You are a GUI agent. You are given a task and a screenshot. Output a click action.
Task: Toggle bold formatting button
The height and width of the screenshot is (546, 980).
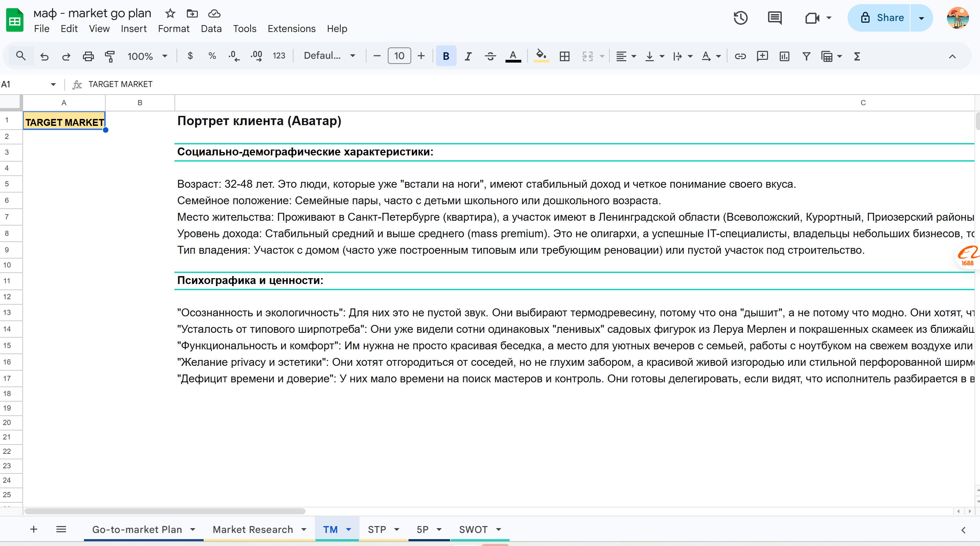click(x=446, y=56)
